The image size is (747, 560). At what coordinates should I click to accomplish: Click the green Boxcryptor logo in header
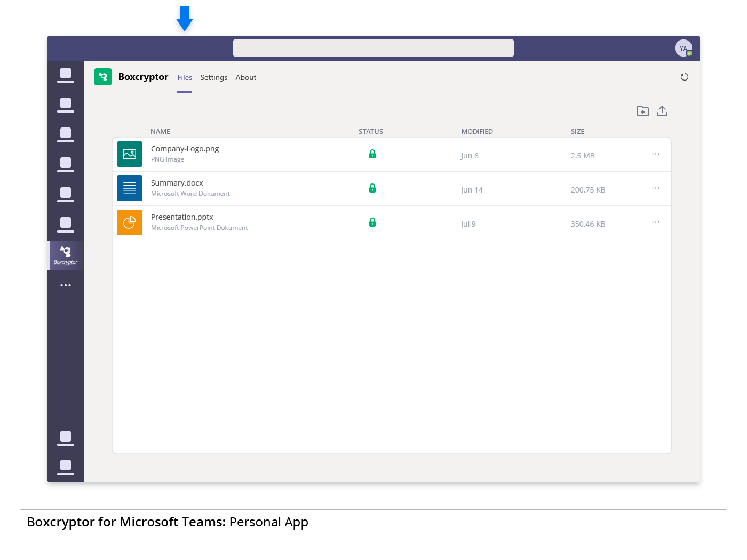[103, 77]
